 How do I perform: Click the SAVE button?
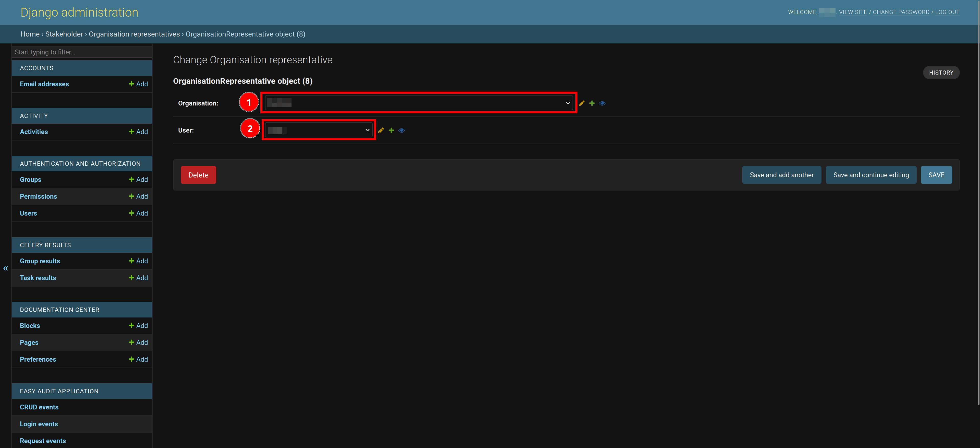(x=937, y=174)
